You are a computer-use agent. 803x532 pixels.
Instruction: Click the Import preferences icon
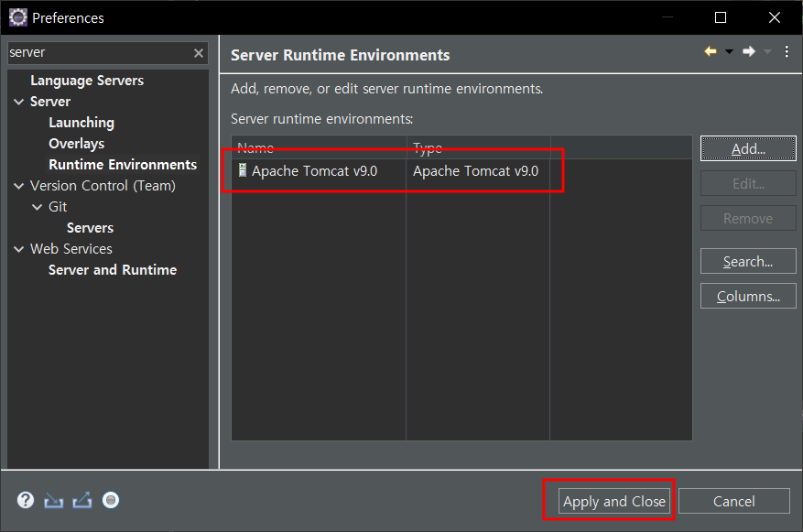[x=53, y=500]
